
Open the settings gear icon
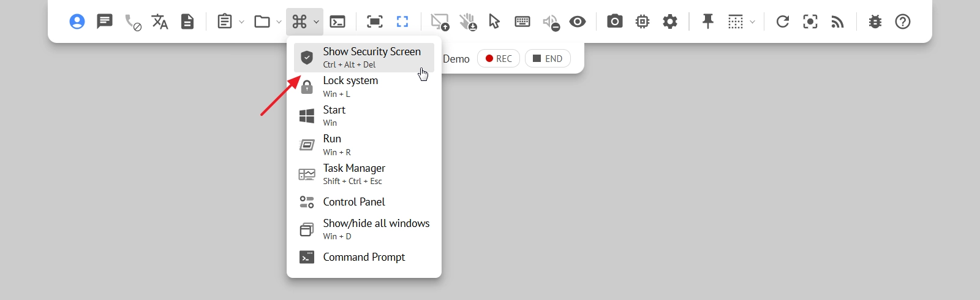tap(670, 21)
